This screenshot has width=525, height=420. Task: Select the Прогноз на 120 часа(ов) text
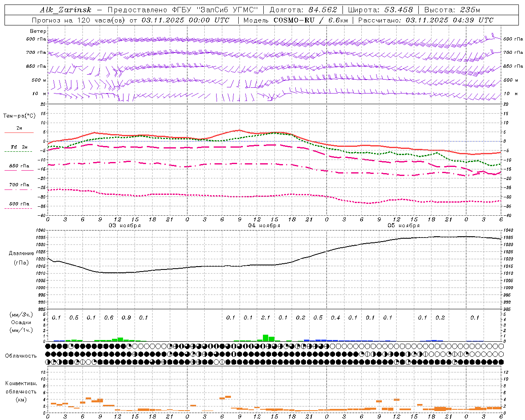click(x=79, y=20)
